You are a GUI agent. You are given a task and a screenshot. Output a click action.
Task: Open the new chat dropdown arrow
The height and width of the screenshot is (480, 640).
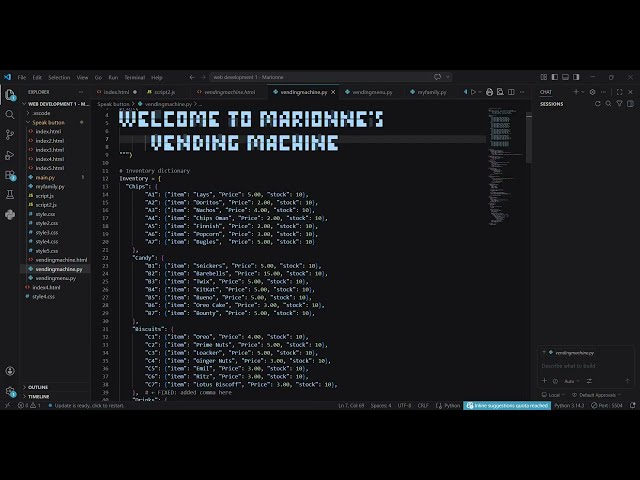pos(582,92)
